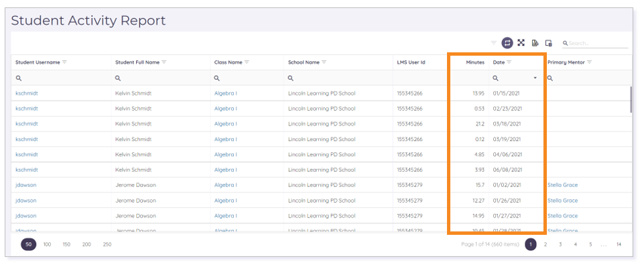Click the Page 1 of 14 (660 items) label

490,244
